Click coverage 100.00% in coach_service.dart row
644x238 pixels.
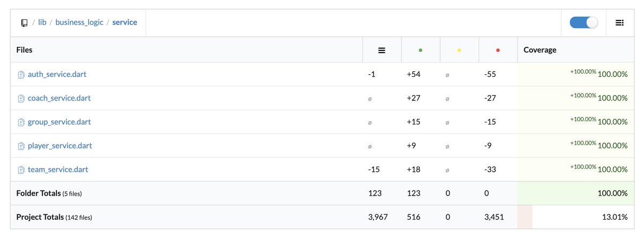[x=612, y=98]
